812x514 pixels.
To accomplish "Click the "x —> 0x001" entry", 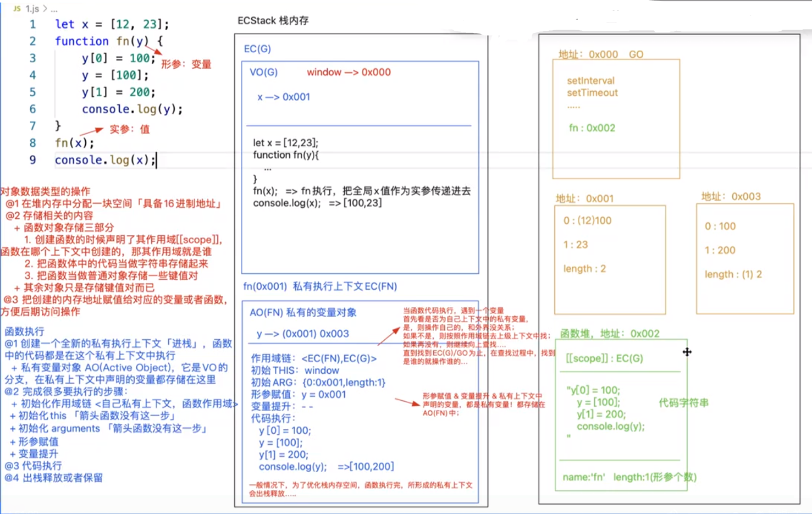I will tap(284, 97).
